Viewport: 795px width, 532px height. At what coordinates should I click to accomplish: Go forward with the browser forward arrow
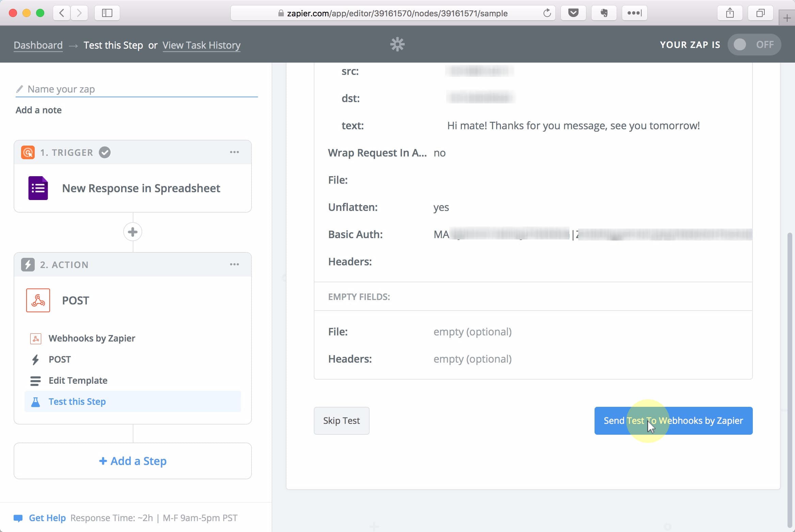pyautogui.click(x=79, y=13)
